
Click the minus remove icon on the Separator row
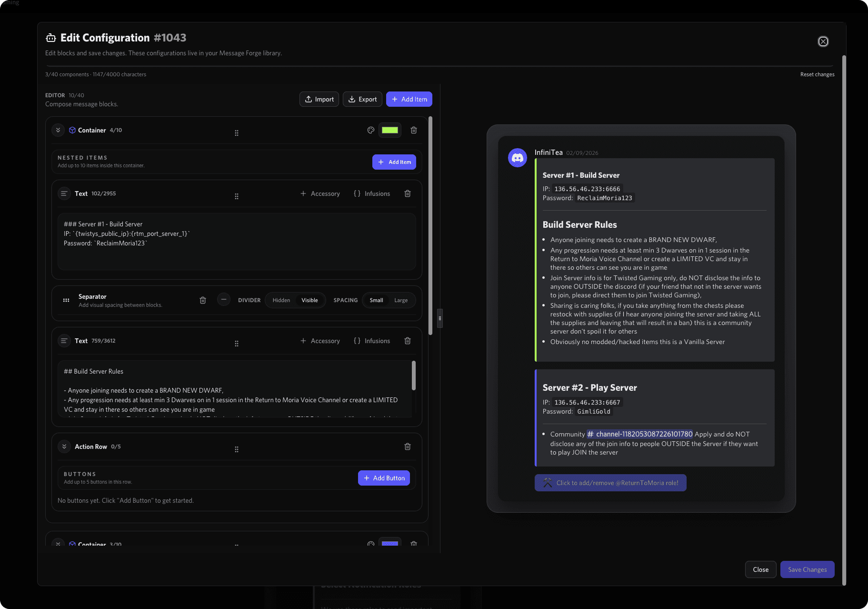coord(223,300)
